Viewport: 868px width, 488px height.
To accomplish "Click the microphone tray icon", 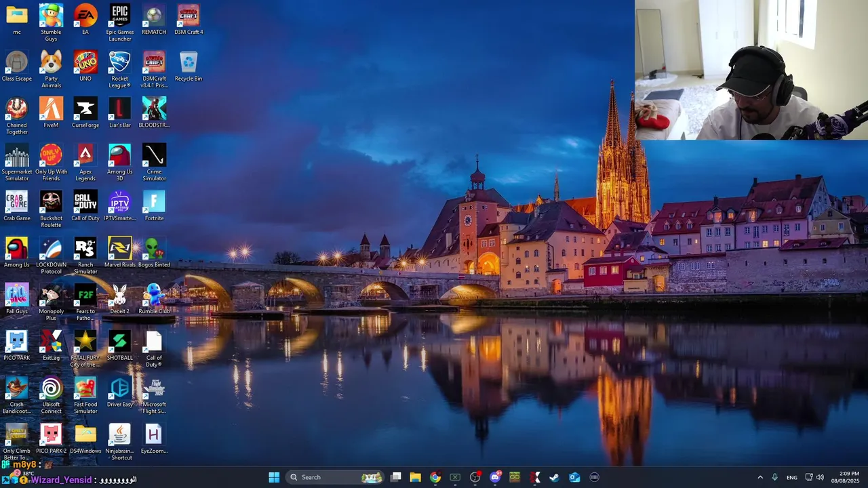I will 775,477.
